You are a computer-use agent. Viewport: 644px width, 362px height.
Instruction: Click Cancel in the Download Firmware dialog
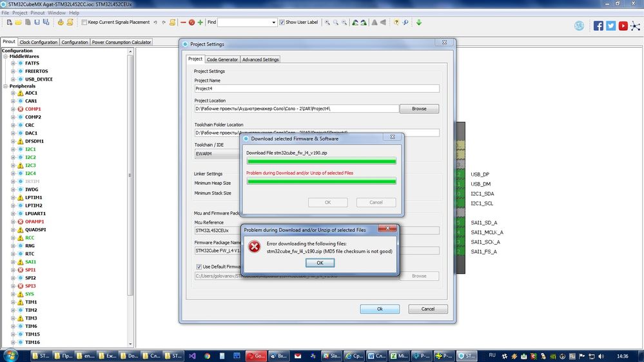[x=376, y=202]
